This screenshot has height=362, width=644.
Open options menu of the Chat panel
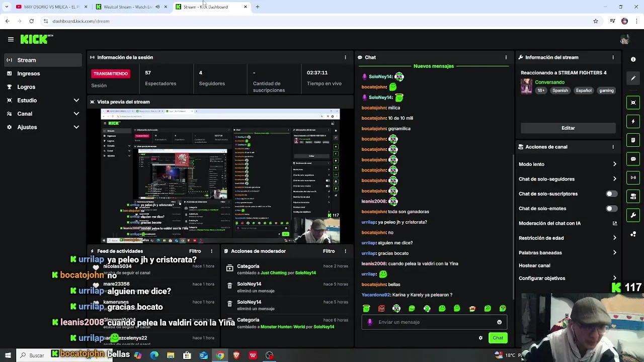click(506, 57)
